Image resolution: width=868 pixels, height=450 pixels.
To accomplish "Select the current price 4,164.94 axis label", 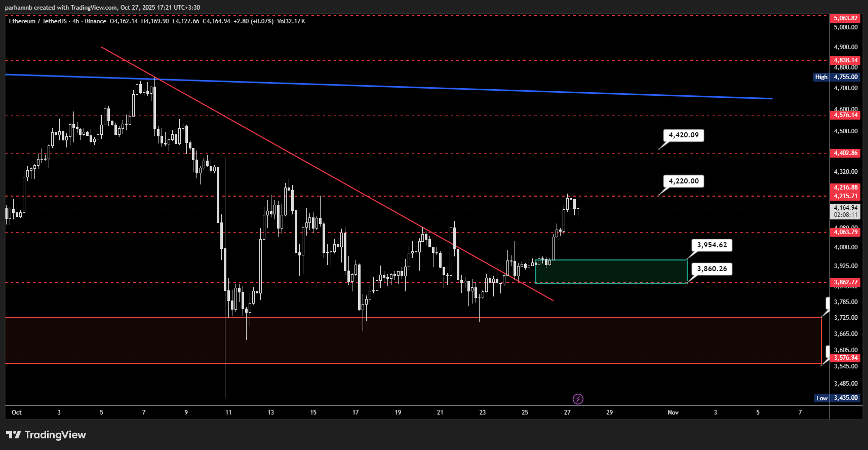I will coord(846,208).
